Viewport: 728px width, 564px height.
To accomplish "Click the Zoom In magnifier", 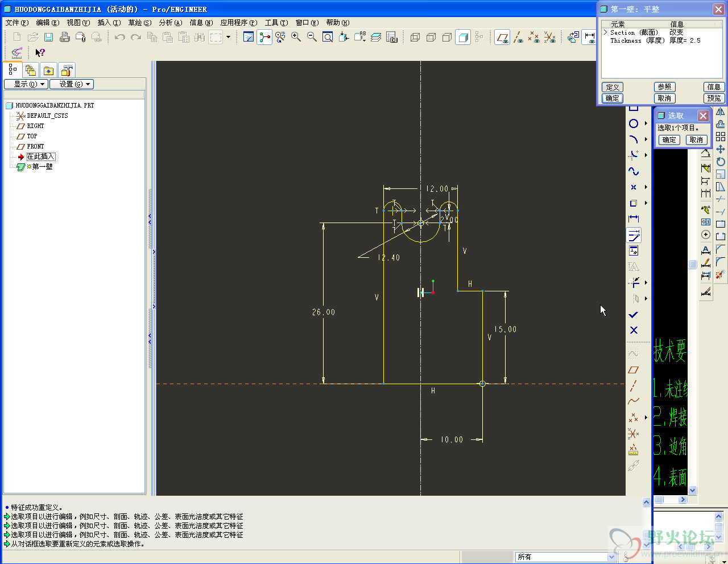I will click(x=296, y=37).
